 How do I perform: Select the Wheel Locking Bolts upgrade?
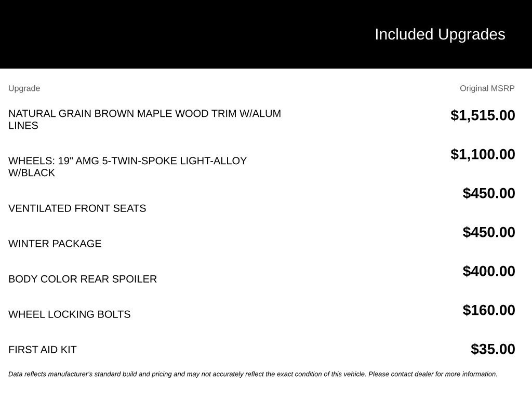point(70,314)
